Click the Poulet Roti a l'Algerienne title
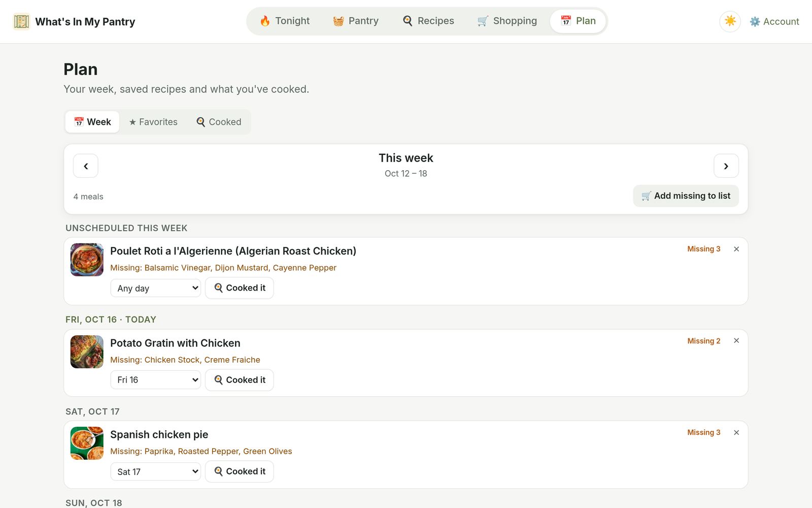Image resolution: width=812 pixels, height=508 pixels. click(x=233, y=251)
